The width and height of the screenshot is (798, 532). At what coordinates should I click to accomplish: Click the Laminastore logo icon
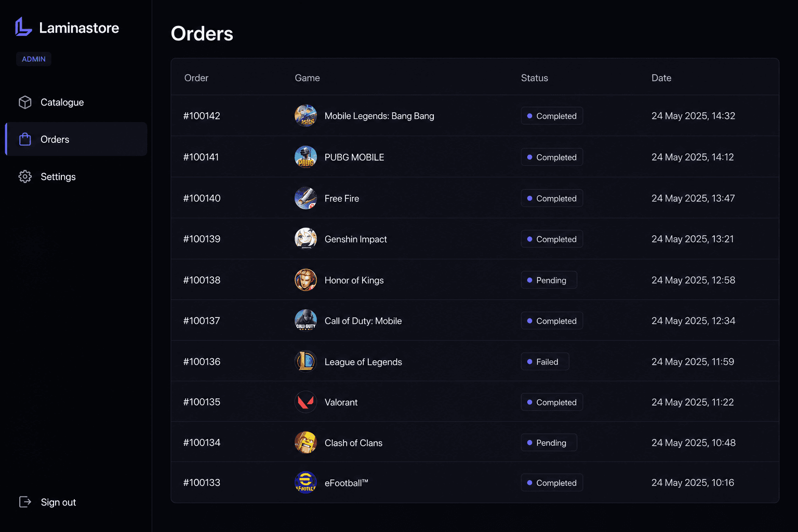point(23,27)
